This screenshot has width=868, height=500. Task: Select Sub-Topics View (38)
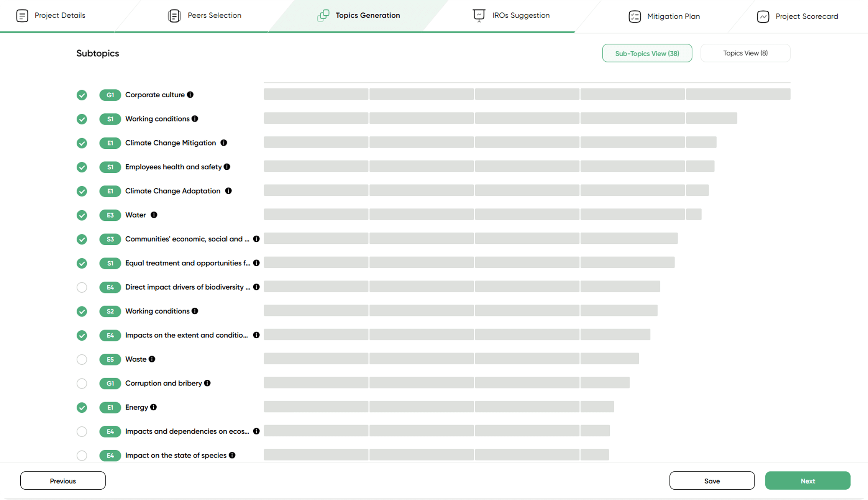647,53
